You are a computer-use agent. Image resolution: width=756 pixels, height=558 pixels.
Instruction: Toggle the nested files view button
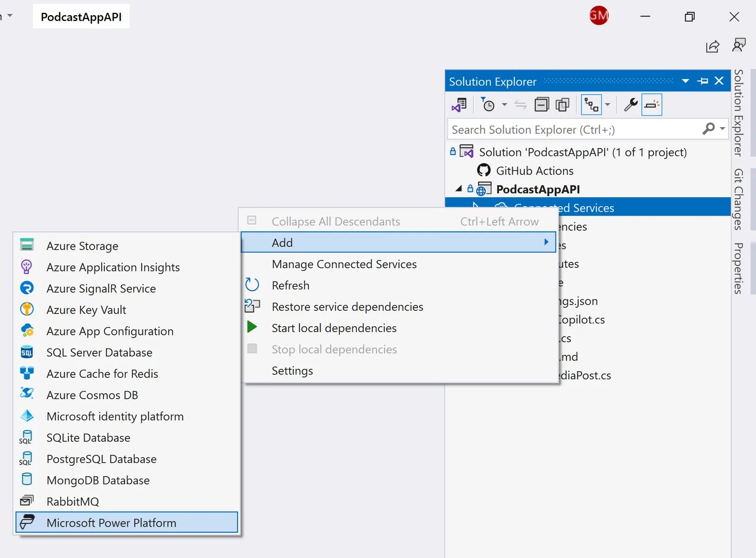[591, 105]
